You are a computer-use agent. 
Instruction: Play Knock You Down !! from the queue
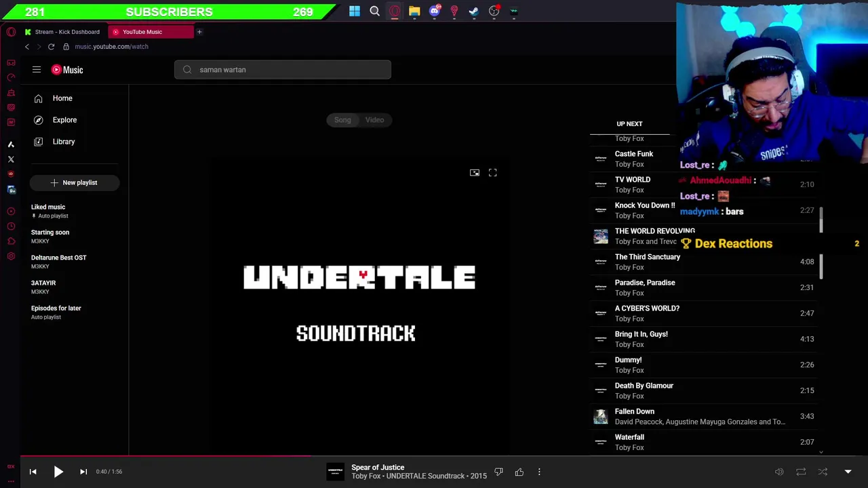pyautogui.click(x=704, y=210)
